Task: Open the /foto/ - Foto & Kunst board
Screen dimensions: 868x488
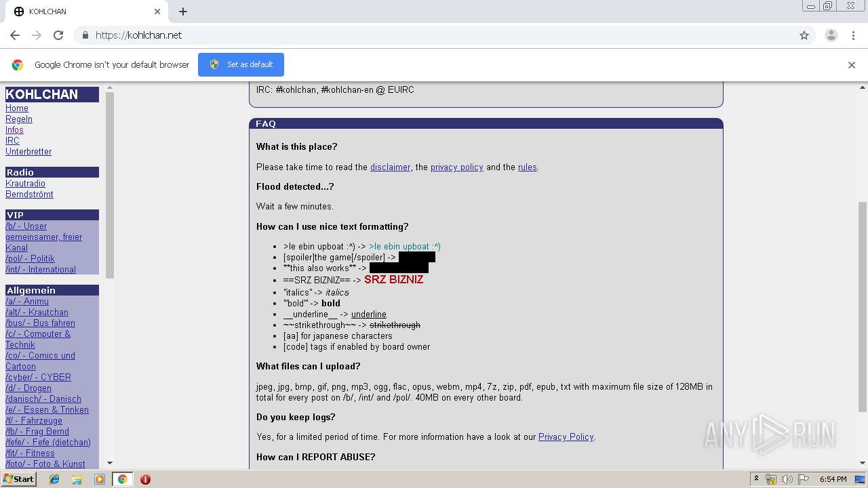Action: 45,464
